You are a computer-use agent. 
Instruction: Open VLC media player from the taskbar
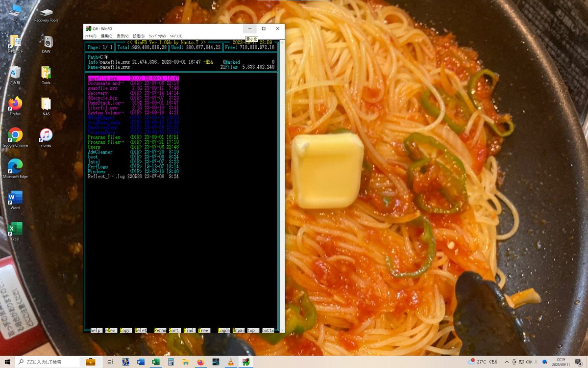230,362
